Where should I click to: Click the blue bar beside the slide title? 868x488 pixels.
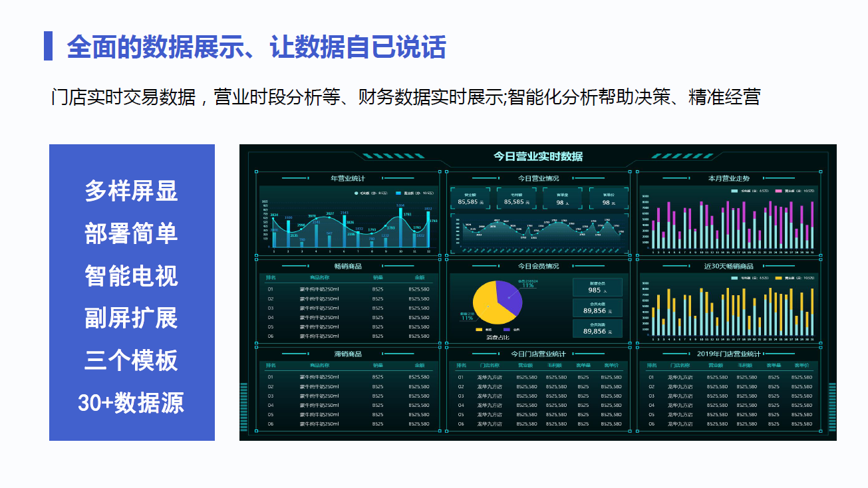click(x=48, y=46)
